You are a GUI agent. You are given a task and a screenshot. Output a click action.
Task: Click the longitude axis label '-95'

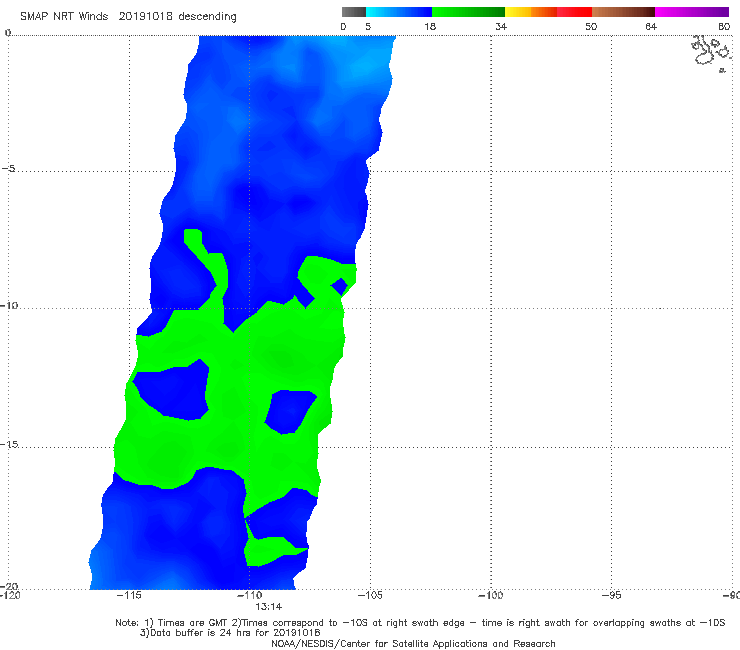point(611,595)
